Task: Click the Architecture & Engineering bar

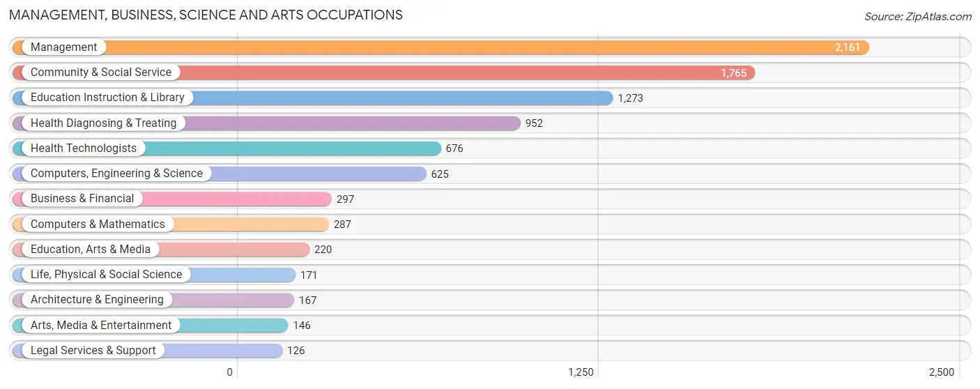Action: 153,300
